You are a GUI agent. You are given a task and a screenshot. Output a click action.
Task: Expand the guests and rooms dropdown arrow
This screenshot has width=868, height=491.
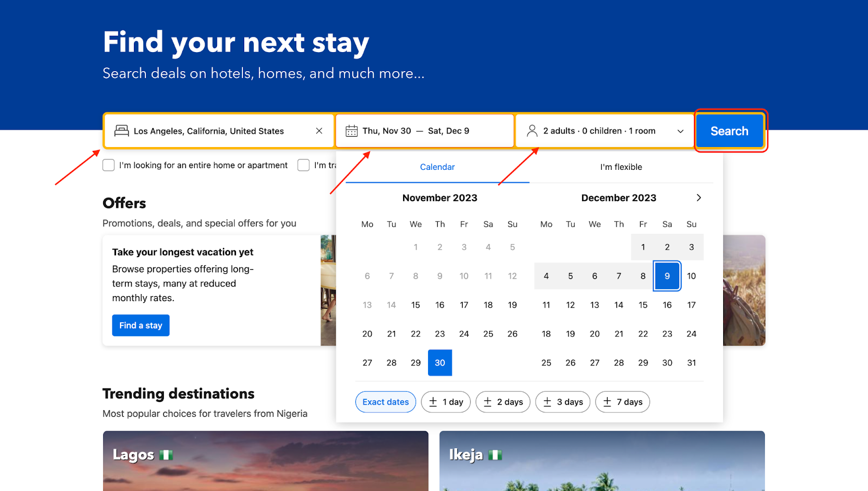680,131
